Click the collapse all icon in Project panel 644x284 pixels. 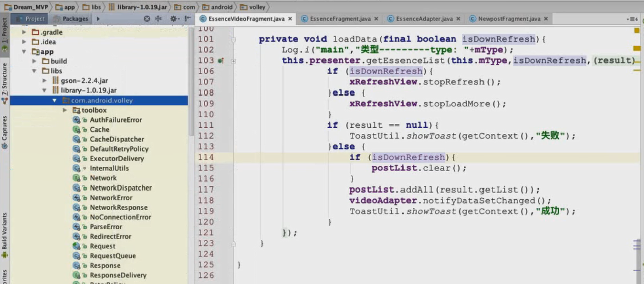[158, 19]
